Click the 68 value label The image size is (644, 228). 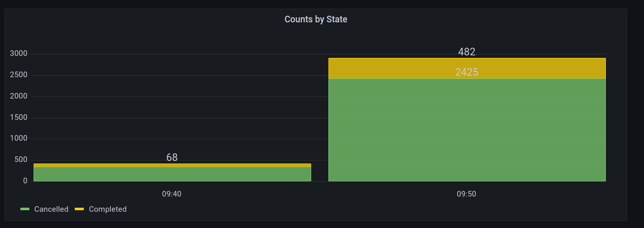(x=172, y=157)
